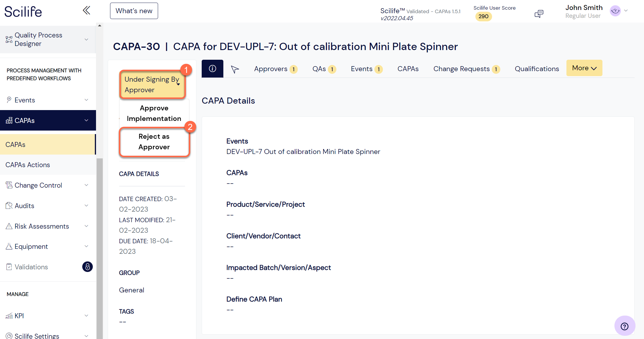Expand the Risk Assessments section

pos(86,226)
